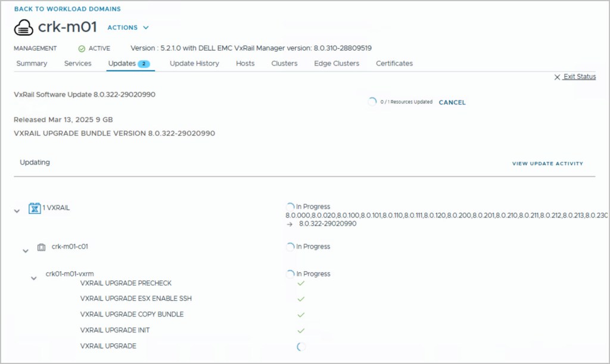610x364 pixels.
Task: Click the cluster icon beside crk-m01-c01
Action: (x=41, y=247)
